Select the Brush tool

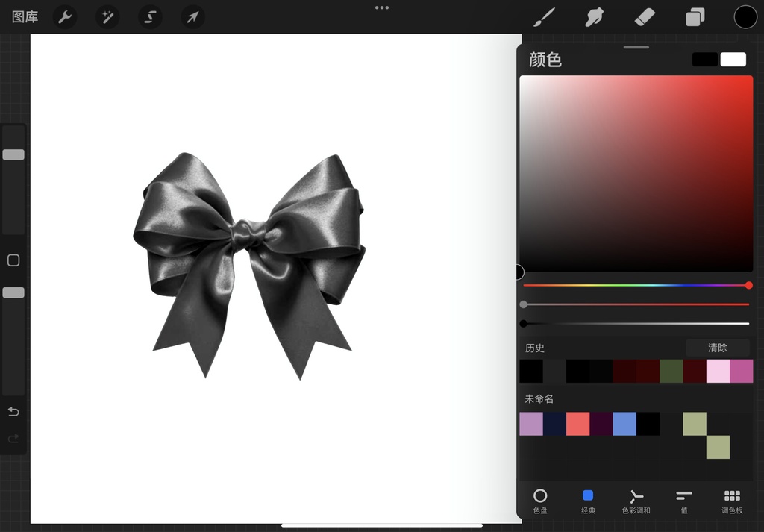pos(543,16)
